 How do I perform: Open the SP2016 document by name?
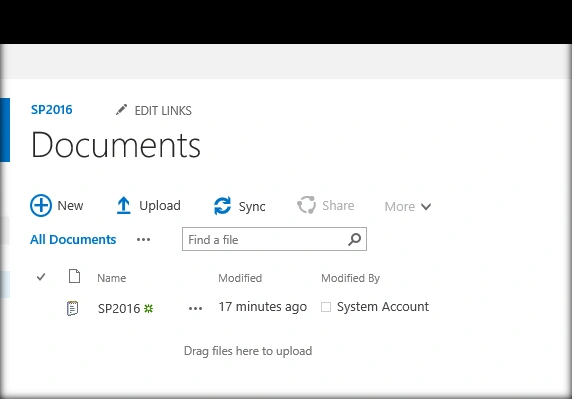(119, 309)
